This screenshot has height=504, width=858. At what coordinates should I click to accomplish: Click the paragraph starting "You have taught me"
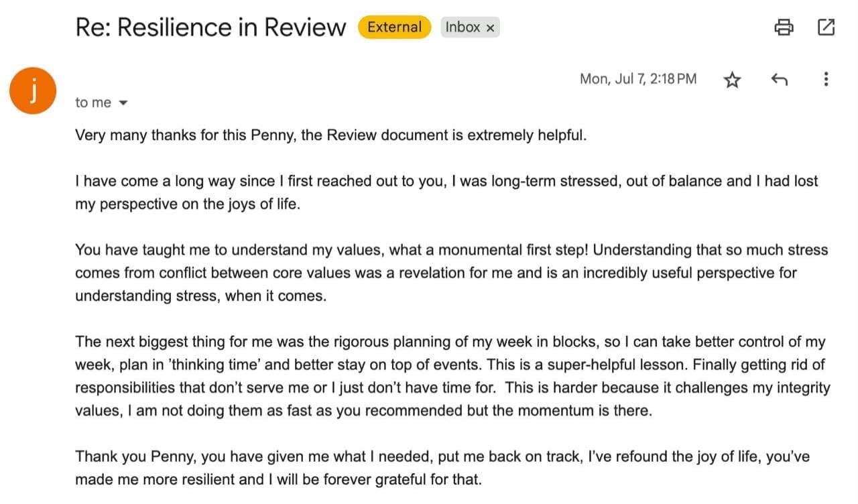pos(452,273)
